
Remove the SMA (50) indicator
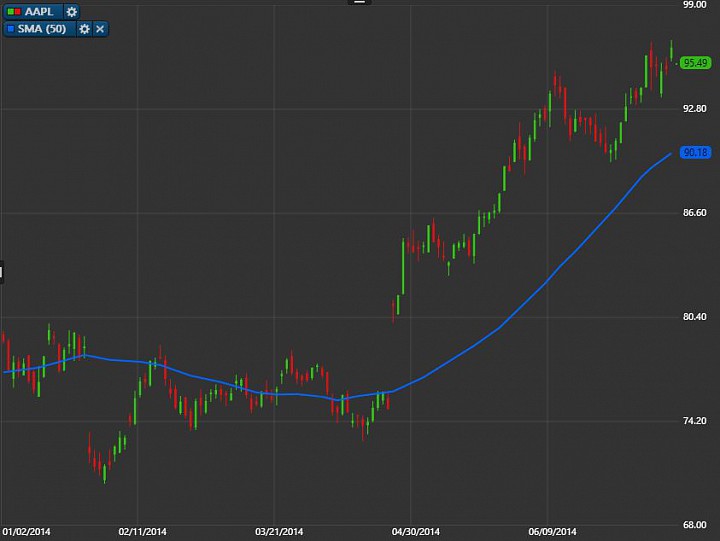click(x=100, y=29)
